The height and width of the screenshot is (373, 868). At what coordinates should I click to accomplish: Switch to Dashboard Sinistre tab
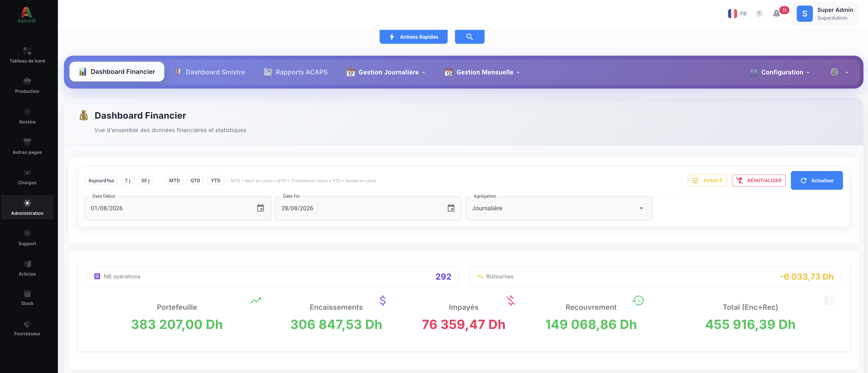[210, 72]
